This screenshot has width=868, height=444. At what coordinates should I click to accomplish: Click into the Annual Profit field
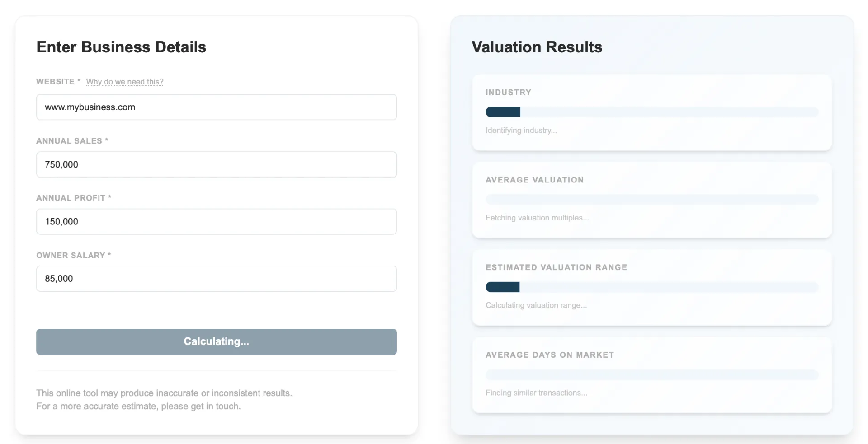tap(216, 221)
